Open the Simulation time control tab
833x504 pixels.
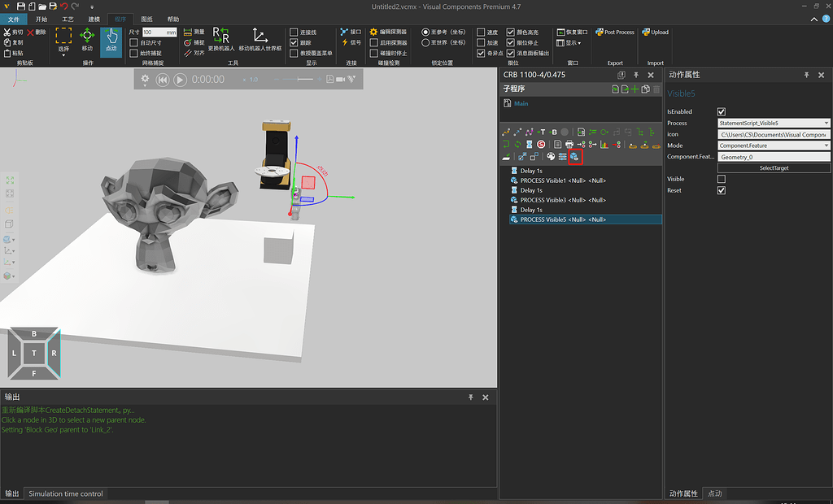pos(65,493)
